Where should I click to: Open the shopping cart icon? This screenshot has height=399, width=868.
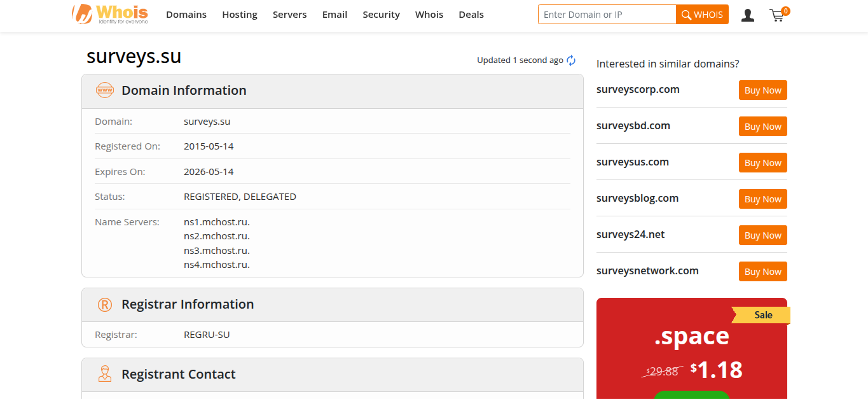776,15
